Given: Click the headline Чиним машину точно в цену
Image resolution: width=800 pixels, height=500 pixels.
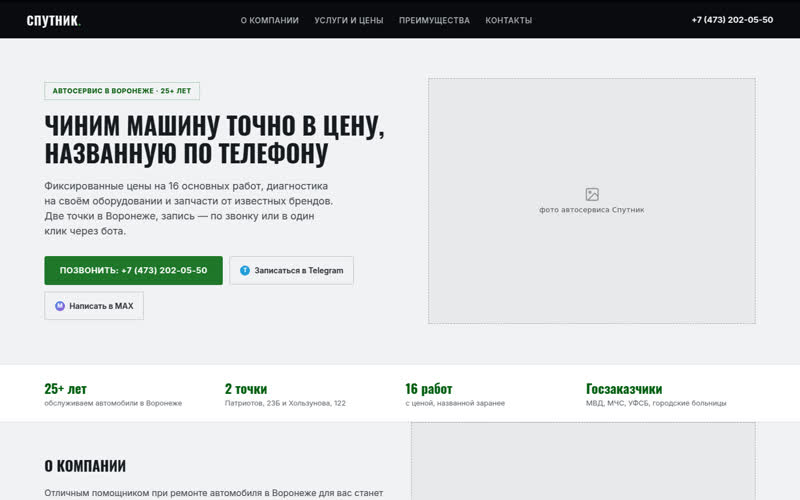Looking at the screenshot, I should 214,139.
